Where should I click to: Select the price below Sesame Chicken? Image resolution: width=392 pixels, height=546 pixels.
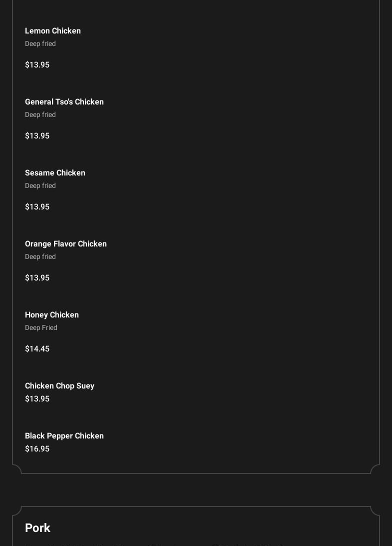coord(37,207)
